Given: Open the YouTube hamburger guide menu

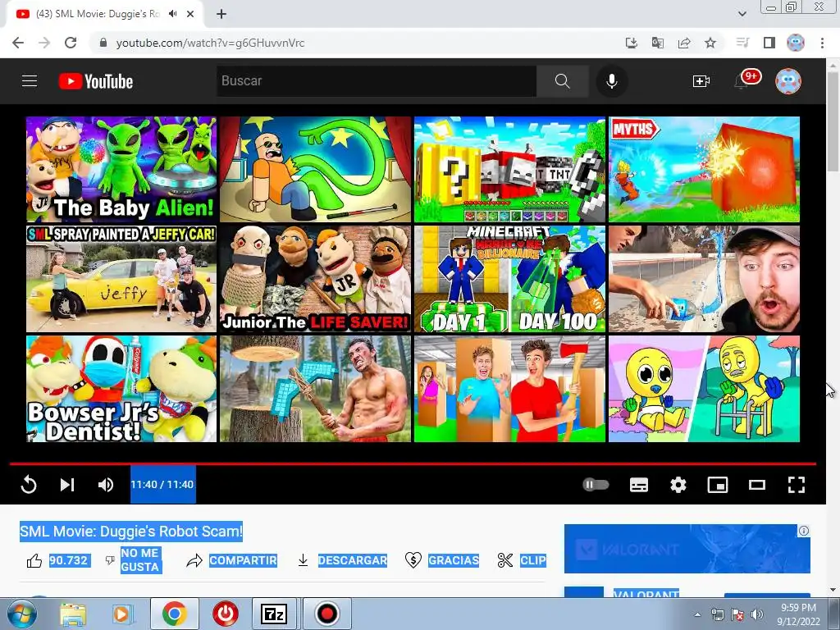Looking at the screenshot, I should 30,81.
